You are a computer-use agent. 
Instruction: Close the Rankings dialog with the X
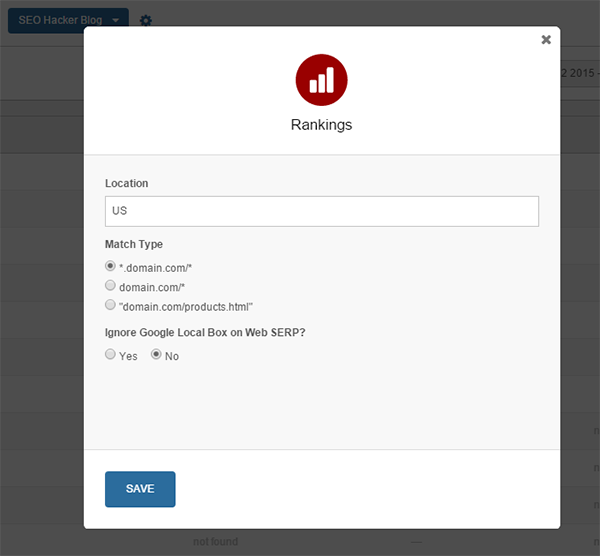pyautogui.click(x=545, y=40)
